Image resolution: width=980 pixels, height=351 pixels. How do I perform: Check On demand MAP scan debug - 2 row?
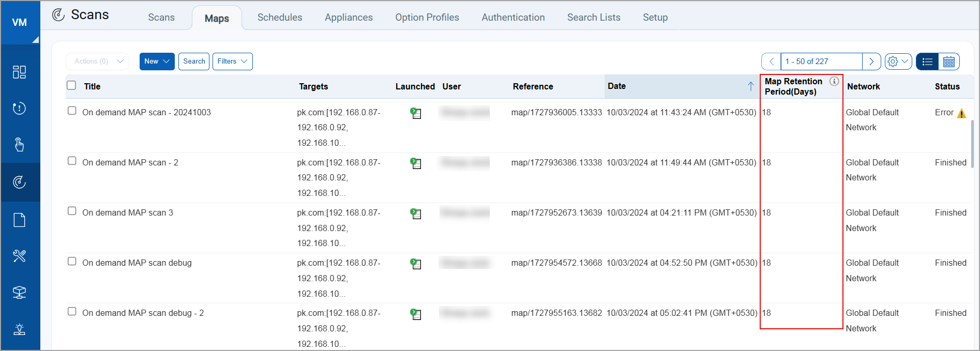coord(72,311)
